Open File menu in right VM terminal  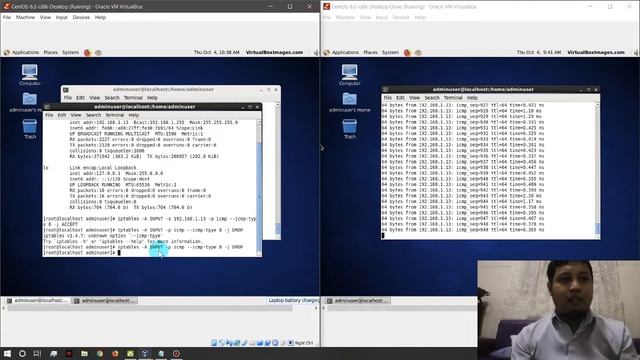click(x=387, y=98)
